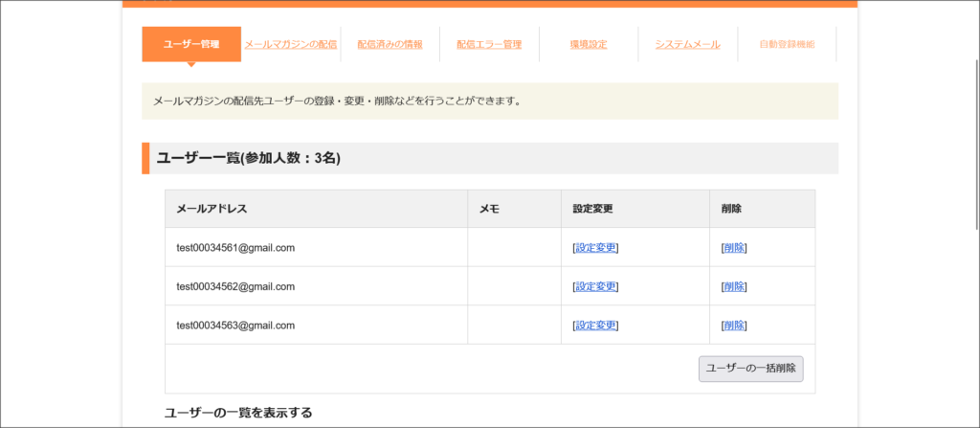Image resolution: width=980 pixels, height=428 pixels.
Task: Open the 配信済みの情報 tab
Action: (x=390, y=44)
